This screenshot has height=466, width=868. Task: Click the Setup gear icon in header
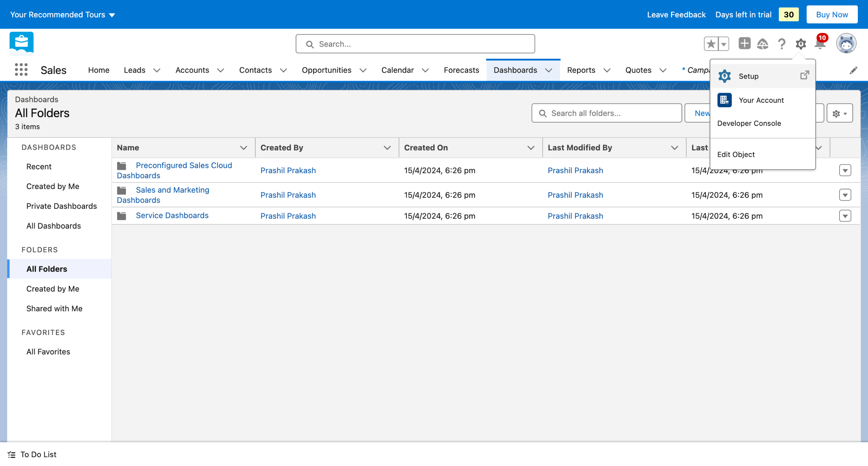click(801, 44)
